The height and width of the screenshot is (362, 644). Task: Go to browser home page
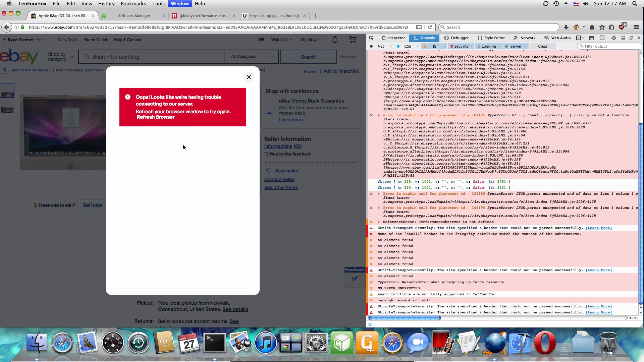tap(592, 27)
